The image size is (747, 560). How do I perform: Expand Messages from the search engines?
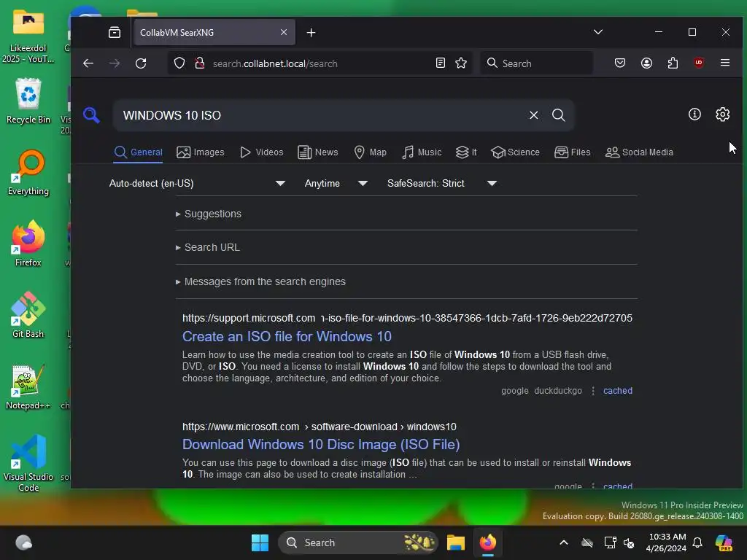pos(260,282)
